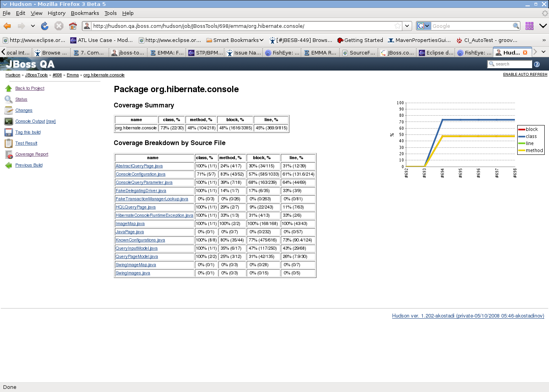549x392 pixels.
Task: Click the Tag this build disk icon
Action: (9, 132)
